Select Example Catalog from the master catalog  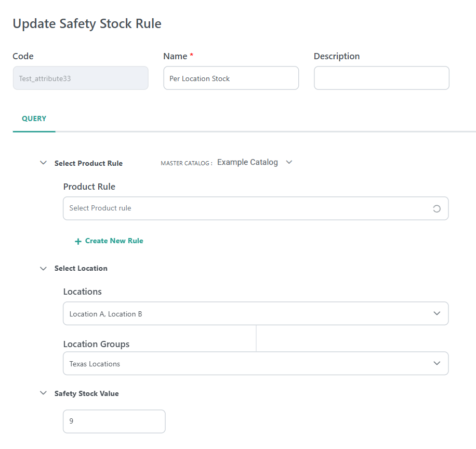tap(247, 162)
